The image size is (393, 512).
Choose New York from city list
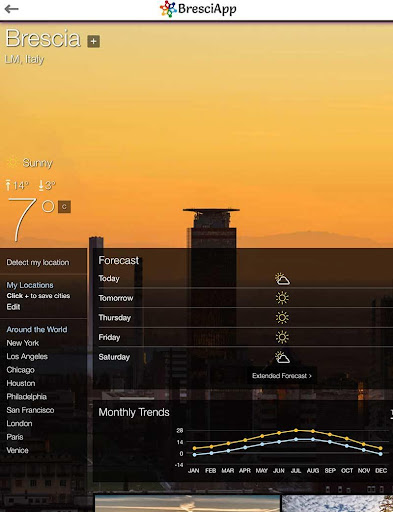pos(23,343)
